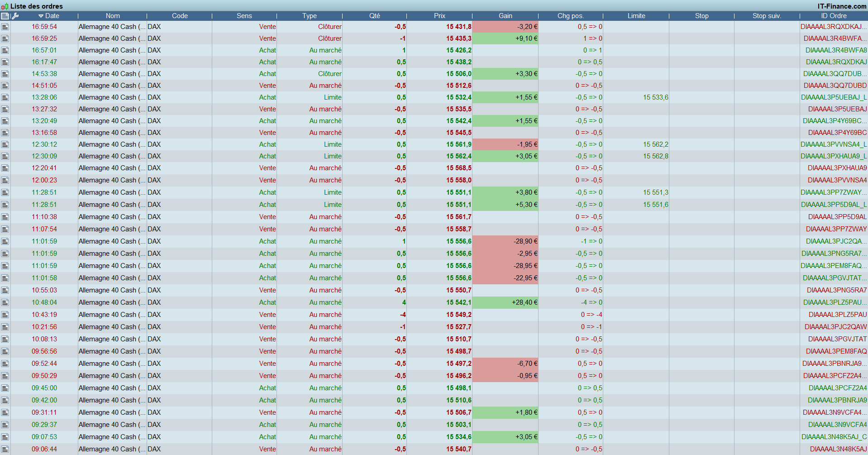Select the -6,70 € gain cell
The image size is (868, 455).
click(x=506, y=364)
